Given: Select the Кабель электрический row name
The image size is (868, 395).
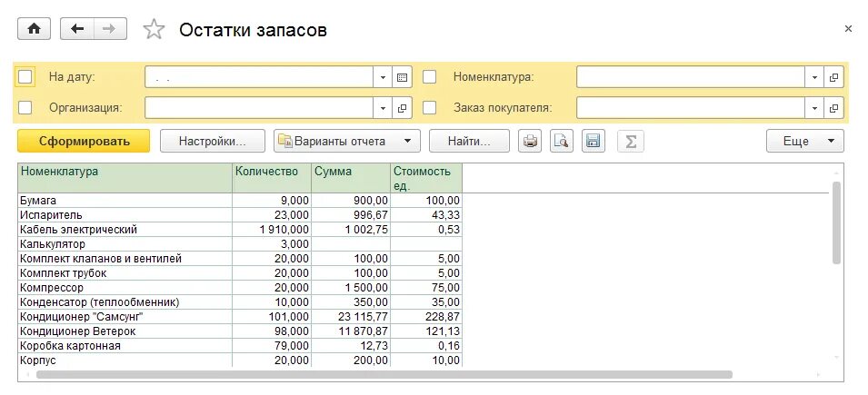Looking at the screenshot, I should coord(125,229).
